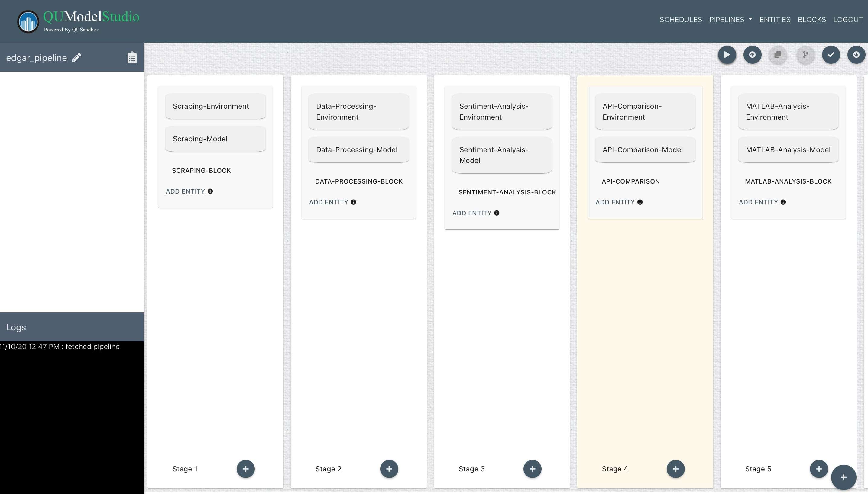Click the Logs panel header
Image resolution: width=868 pixels, height=494 pixels.
point(72,327)
